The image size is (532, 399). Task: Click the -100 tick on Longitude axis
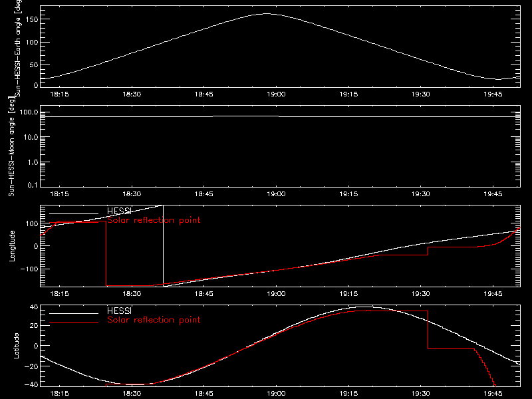(x=29, y=269)
